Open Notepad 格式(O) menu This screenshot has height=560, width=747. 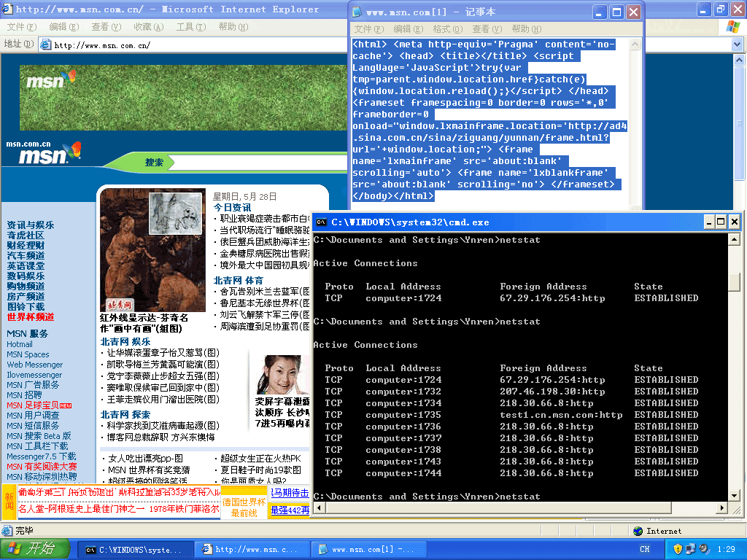(447, 29)
